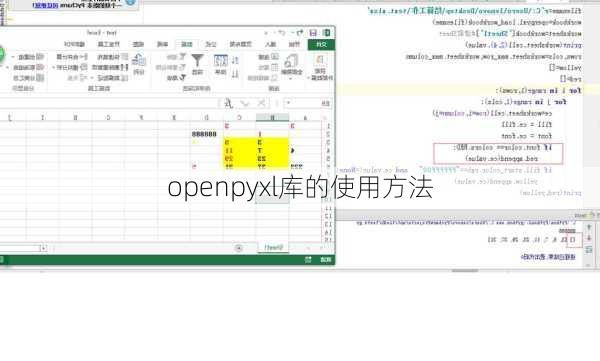
Task: Open the Page Layout (页面布局) tab
Action: [240, 44]
